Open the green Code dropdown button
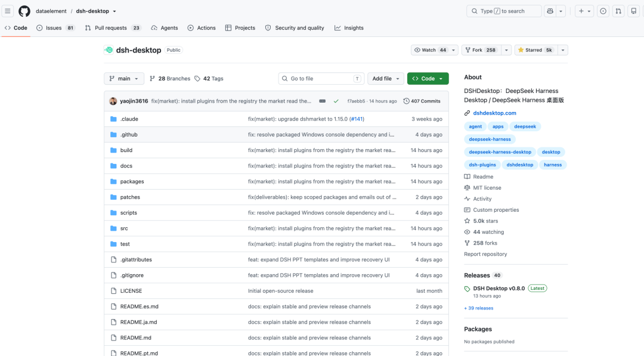This screenshot has width=644, height=356. point(428,79)
